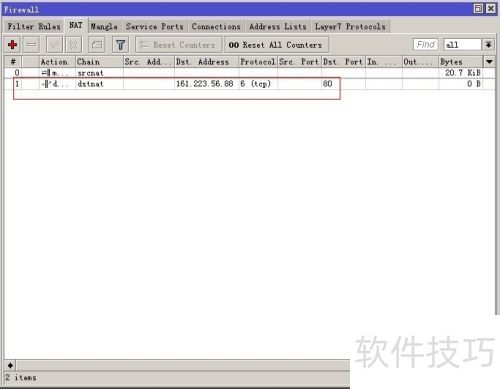This screenshot has width=500, height=389.
Task: Click Reset All Counters button
Action: coord(276,45)
